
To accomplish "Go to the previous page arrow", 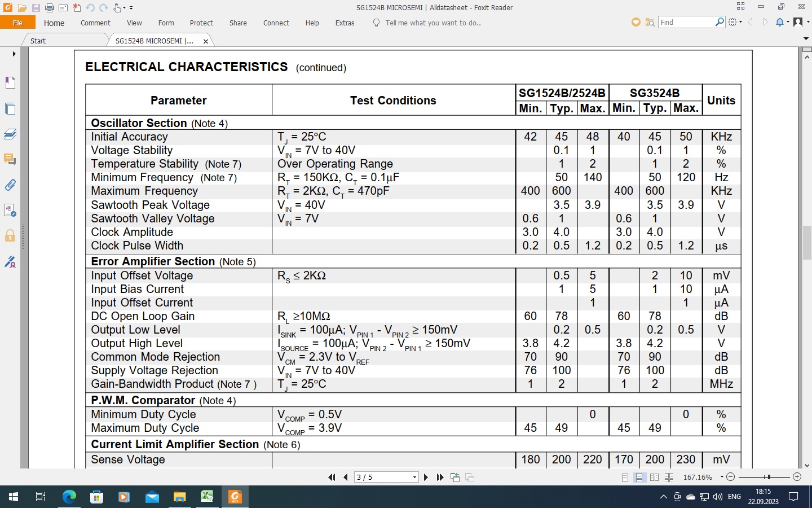I will pos(346,478).
